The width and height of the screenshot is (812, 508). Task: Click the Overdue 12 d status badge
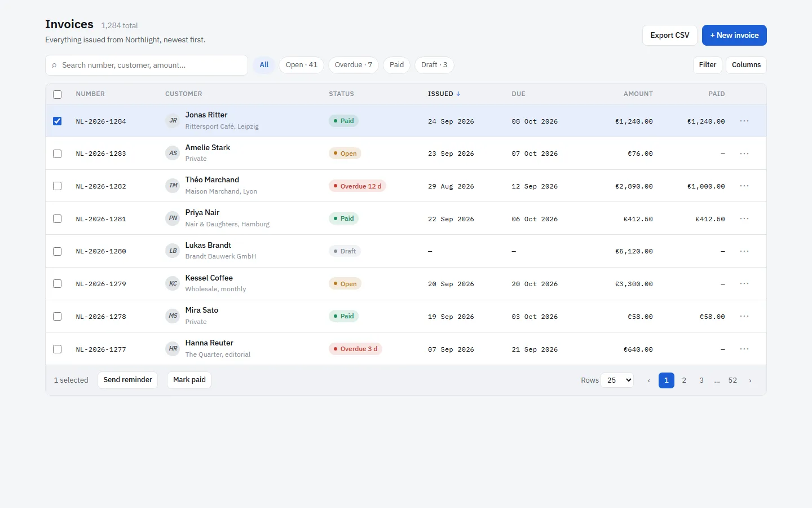[358, 186]
